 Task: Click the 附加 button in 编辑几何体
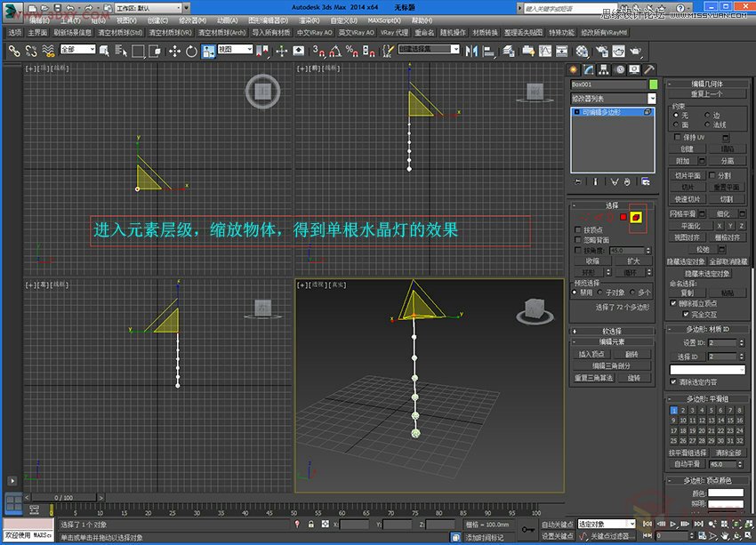coord(684,161)
